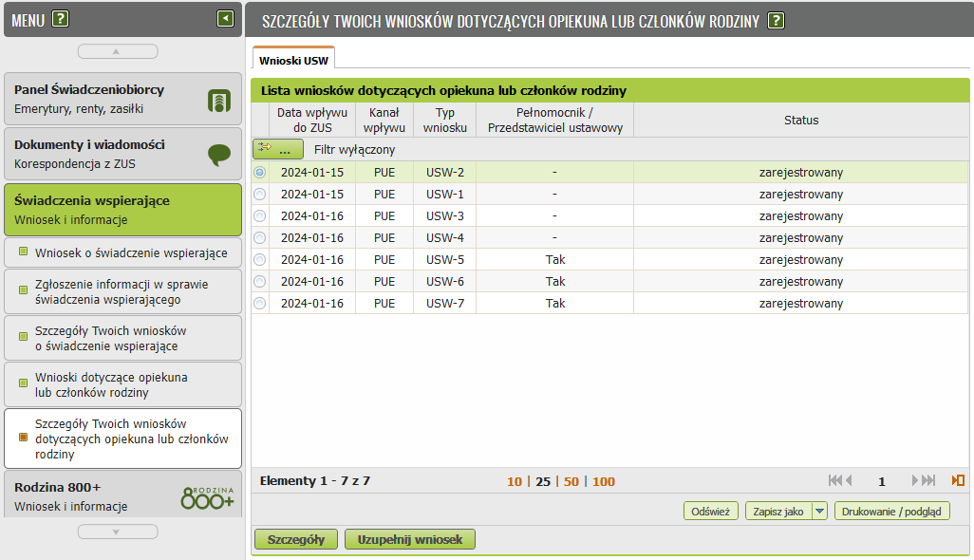This screenshot has height=560, width=974.
Task: Open Szczegóły wniosków dotyczących opiekuna item
Action: (123, 439)
